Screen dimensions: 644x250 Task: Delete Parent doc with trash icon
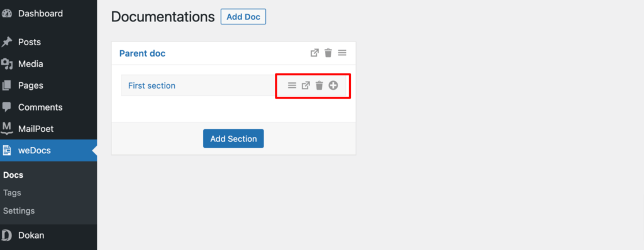pos(328,53)
